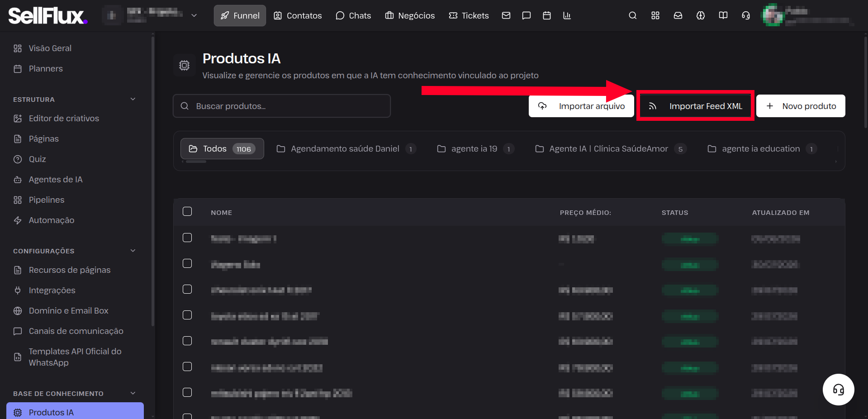Click the Domínio e Email Box globe icon
Image resolution: width=868 pixels, height=419 pixels.
(18, 311)
